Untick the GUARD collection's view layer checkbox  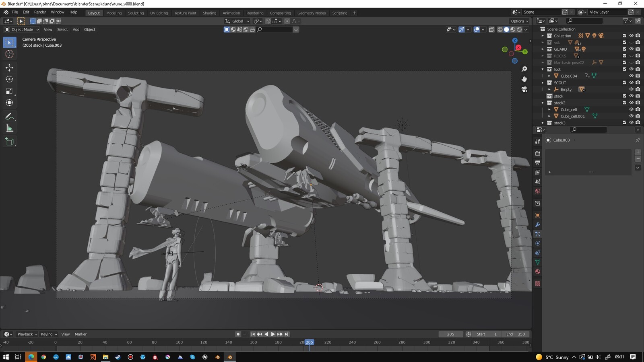click(x=625, y=49)
